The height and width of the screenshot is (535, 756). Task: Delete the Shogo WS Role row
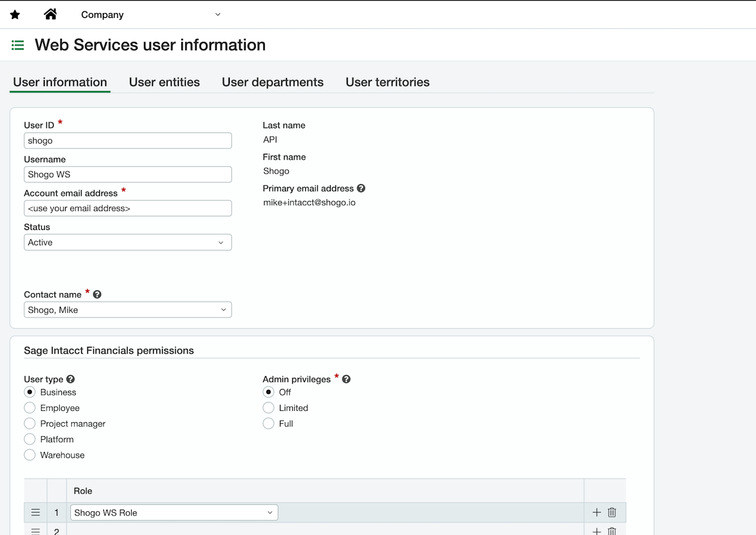coord(612,513)
